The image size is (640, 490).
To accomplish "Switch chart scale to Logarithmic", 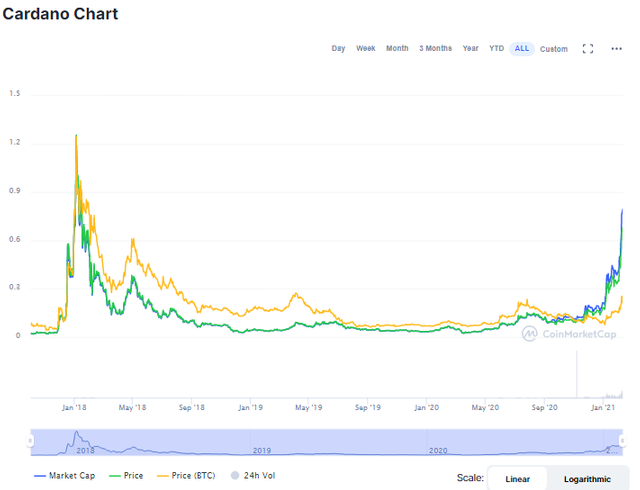I will tap(587, 479).
